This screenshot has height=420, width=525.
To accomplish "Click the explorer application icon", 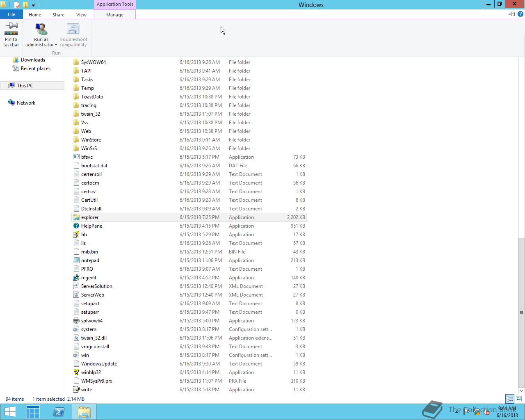I will coord(76,217).
